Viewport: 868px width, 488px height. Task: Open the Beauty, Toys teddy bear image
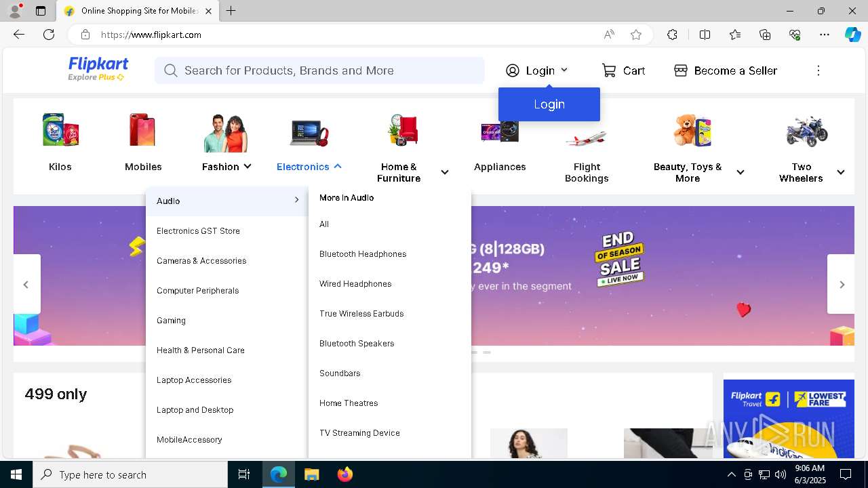tap(692, 130)
